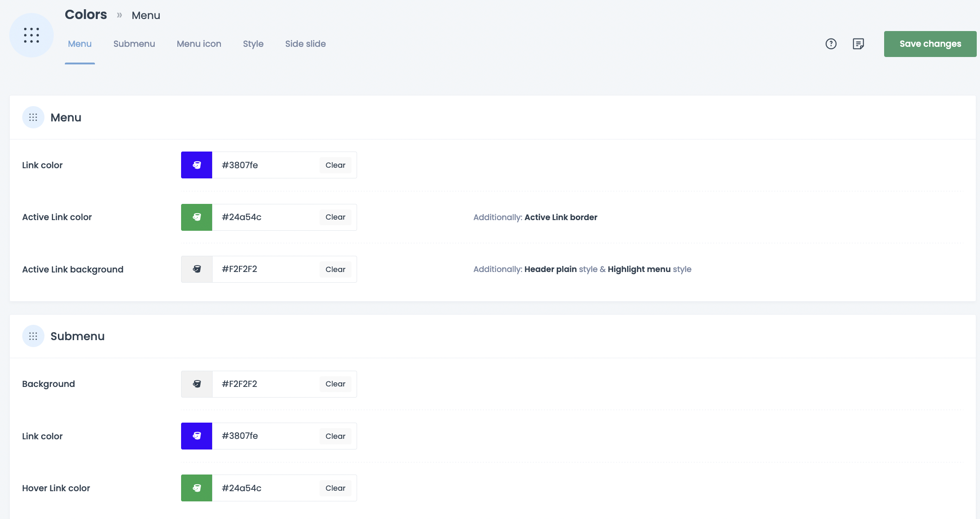The image size is (980, 519).
Task: Open Active Link color green swatch picker
Action: (x=197, y=217)
